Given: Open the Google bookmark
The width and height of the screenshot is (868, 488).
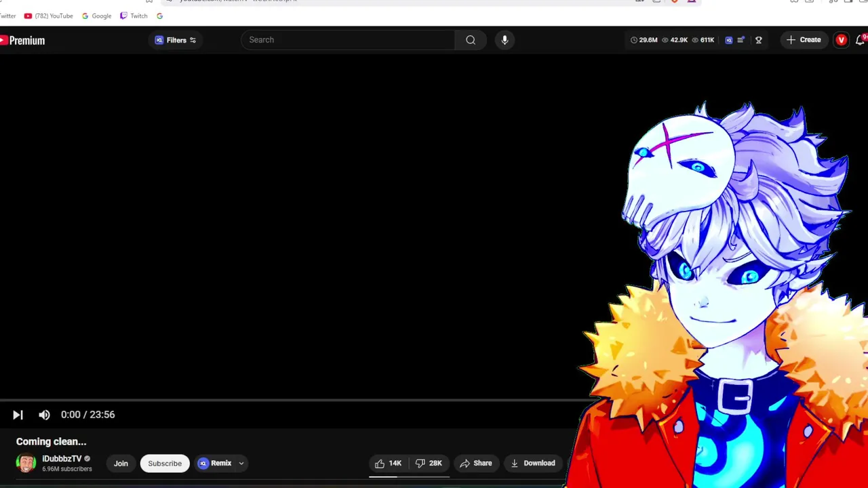Looking at the screenshot, I should (x=96, y=16).
